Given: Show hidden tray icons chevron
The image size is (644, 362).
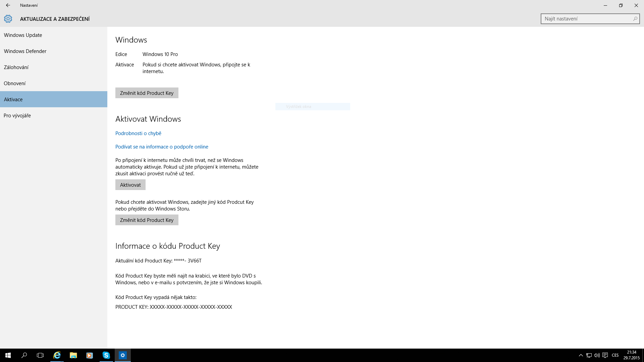Looking at the screenshot, I should (x=581, y=355).
